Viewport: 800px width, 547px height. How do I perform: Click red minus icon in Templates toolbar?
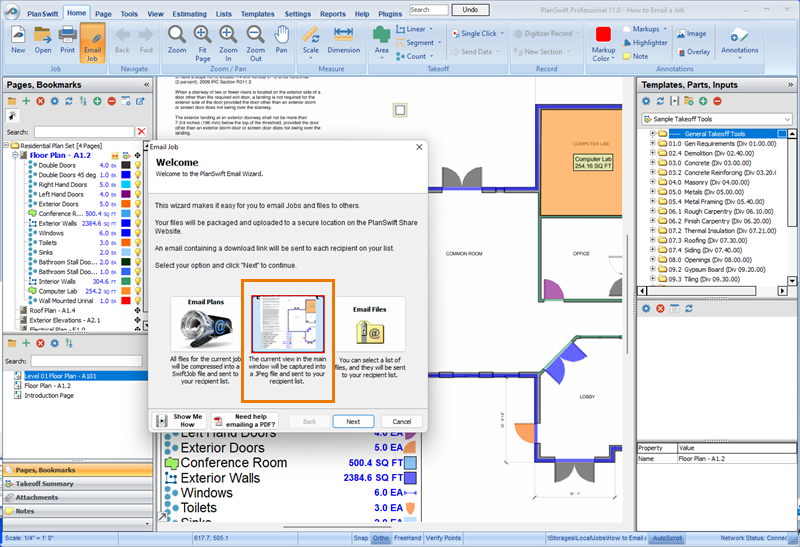click(717, 101)
